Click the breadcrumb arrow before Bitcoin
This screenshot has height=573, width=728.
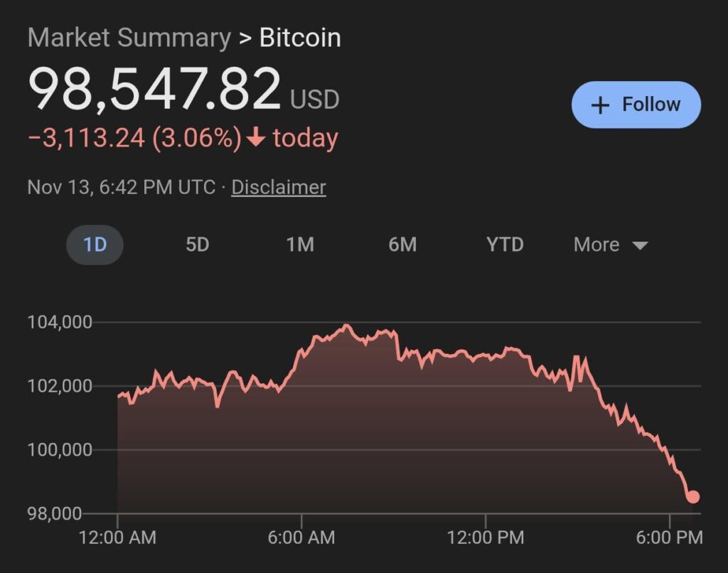[x=245, y=38]
